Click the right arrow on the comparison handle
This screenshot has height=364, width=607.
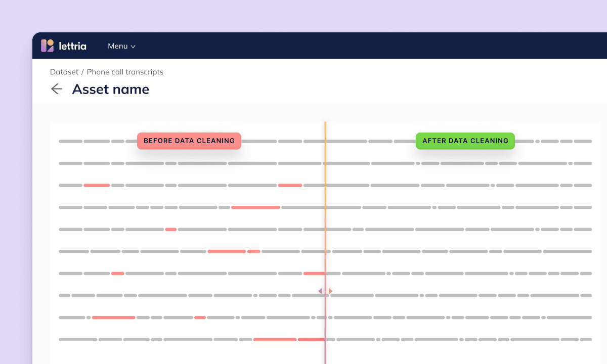coord(330,291)
